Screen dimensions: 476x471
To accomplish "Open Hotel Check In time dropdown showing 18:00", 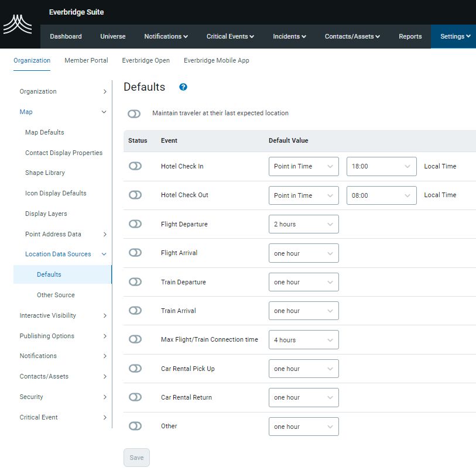I will click(381, 167).
